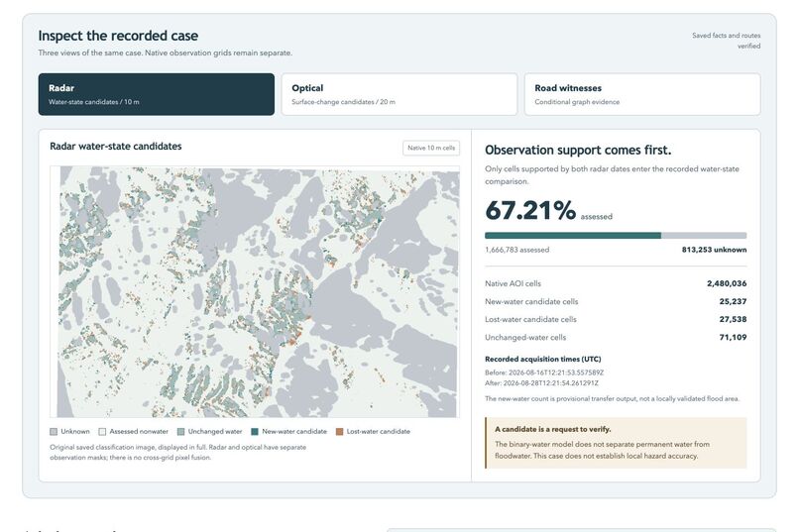Click the Native AOI cells value 2,480,036
Screen dimensions: 799x532
727,283
